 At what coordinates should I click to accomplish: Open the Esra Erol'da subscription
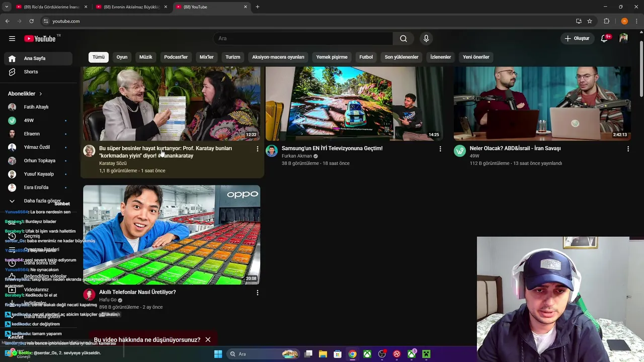38,188
